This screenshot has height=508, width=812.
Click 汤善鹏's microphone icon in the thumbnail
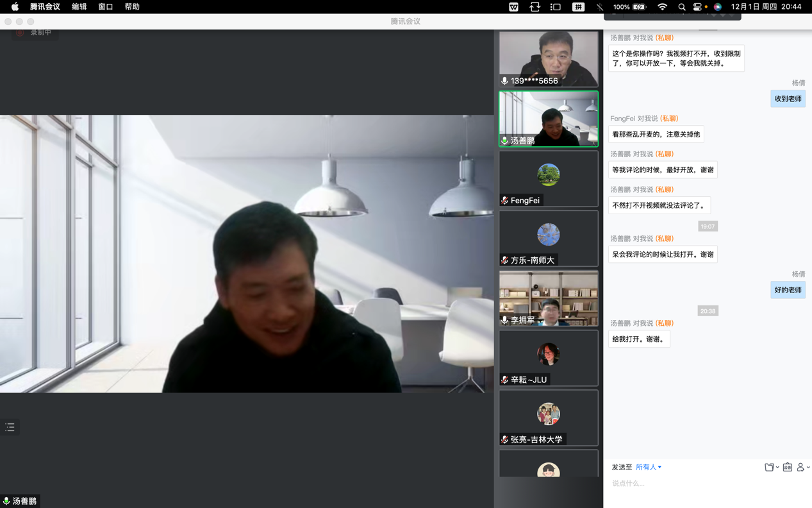505,140
